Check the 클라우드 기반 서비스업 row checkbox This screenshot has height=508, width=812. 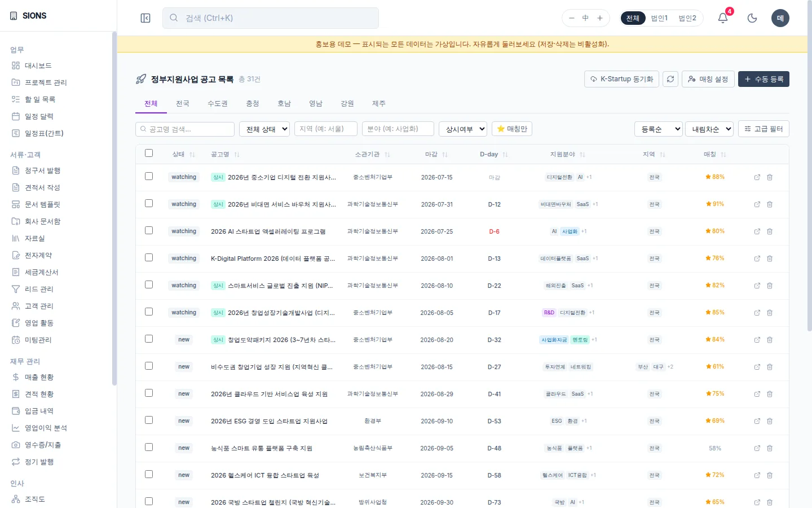click(149, 393)
